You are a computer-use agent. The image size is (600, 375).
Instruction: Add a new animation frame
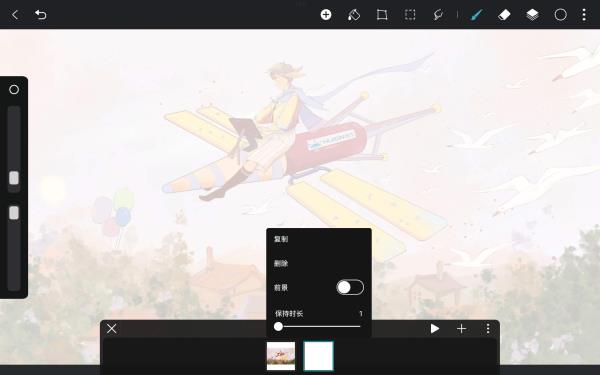click(461, 329)
